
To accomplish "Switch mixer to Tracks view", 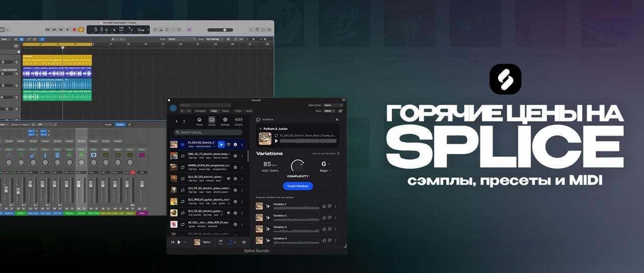I will click(x=120, y=124).
